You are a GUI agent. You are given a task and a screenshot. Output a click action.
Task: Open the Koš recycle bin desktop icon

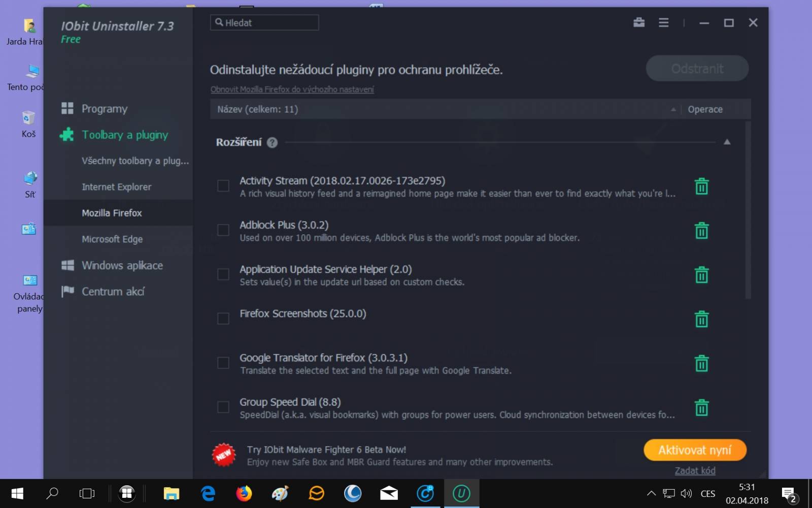28,124
